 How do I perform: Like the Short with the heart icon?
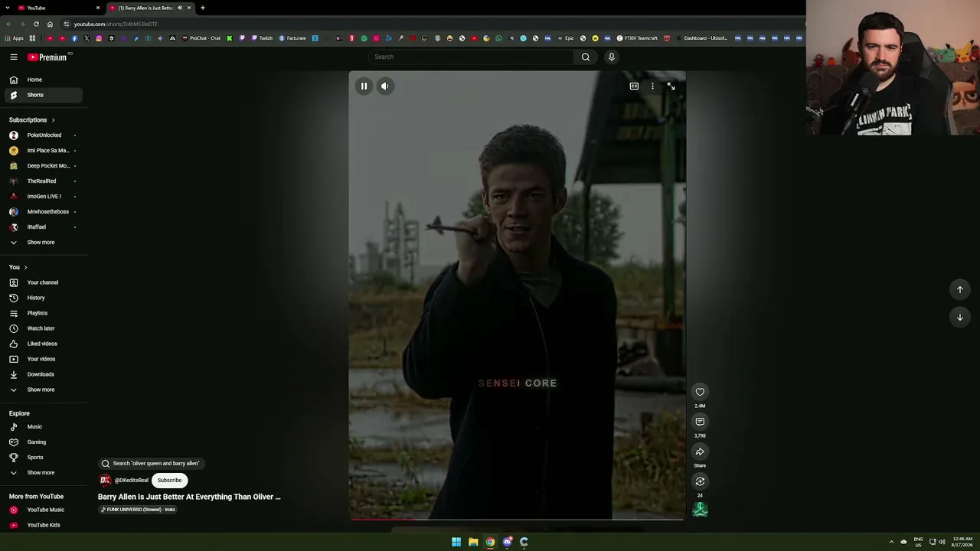click(x=700, y=392)
